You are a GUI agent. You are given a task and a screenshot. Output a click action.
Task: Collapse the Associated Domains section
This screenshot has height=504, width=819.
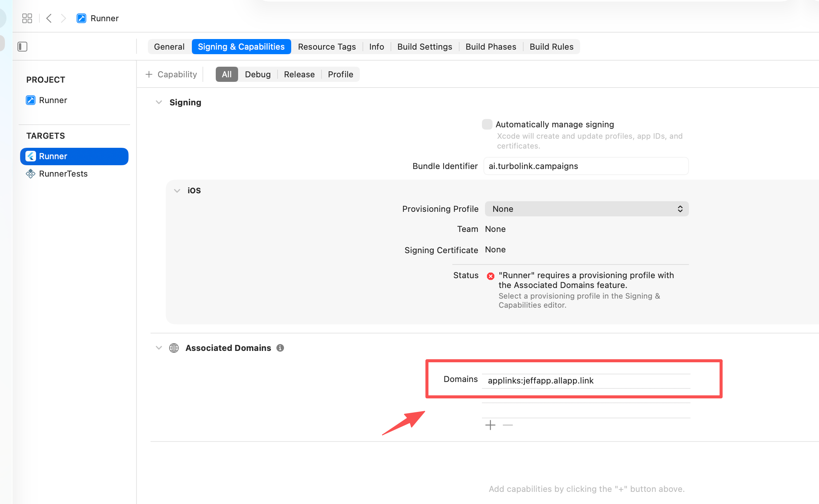click(x=159, y=348)
